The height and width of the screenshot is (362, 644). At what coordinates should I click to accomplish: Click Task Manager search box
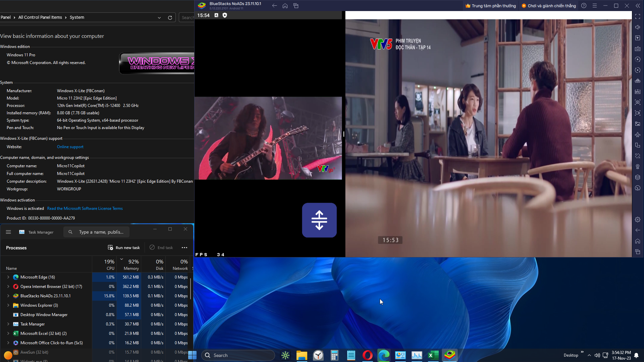(97, 232)
